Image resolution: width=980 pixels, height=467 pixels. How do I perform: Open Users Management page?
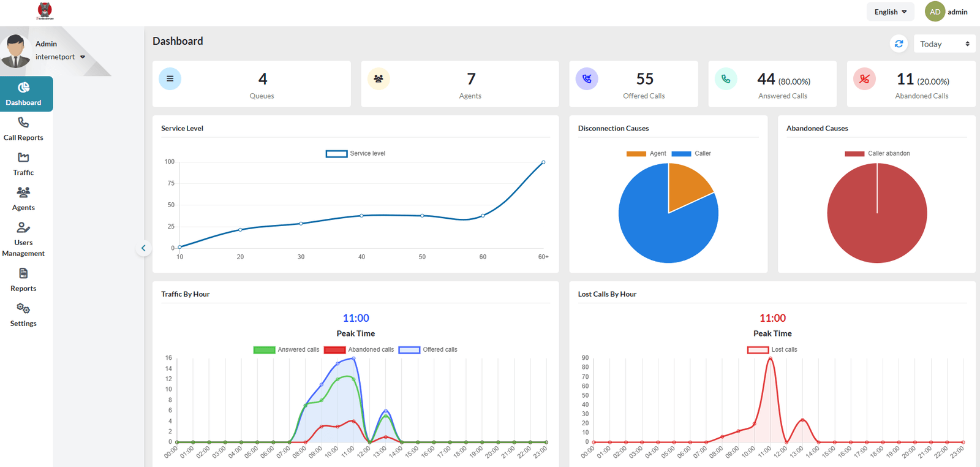tap(23, 239)
